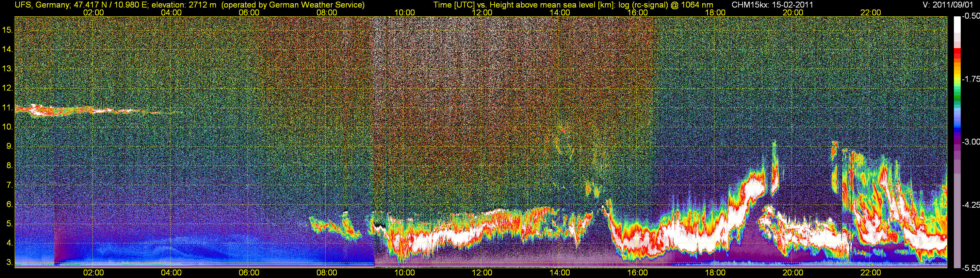Click the -1.75 colorbar scale value
This screenshot has height=278, width=980.
click(971, 79)
